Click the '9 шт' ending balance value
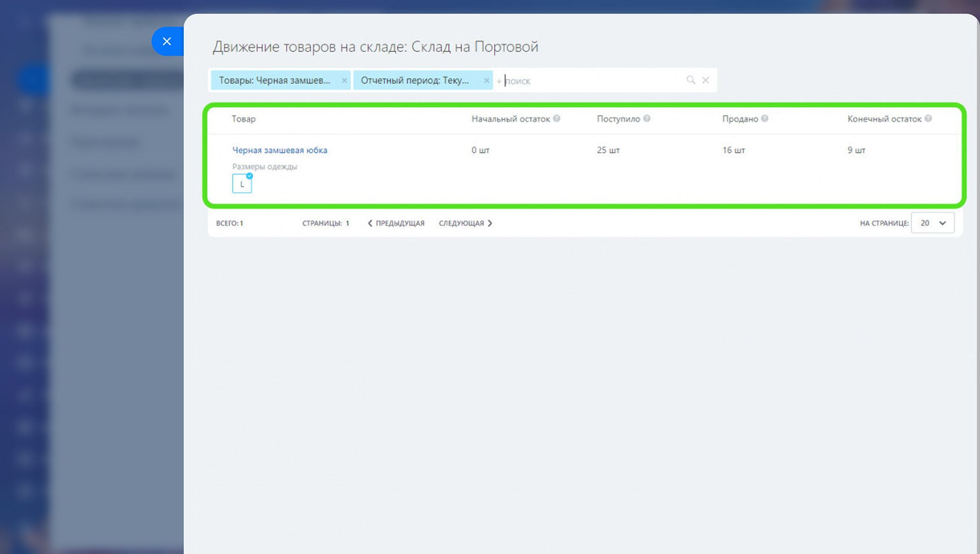Viewport: 980px width, 554px height. (856, 150)
